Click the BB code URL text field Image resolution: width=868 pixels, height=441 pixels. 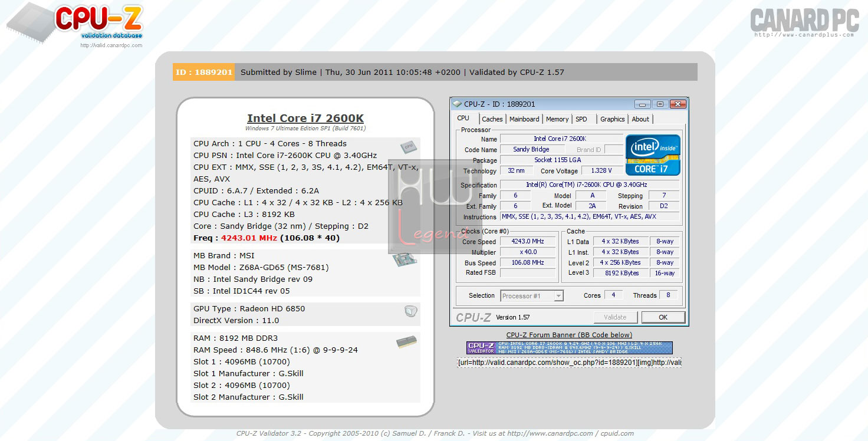[569, 363]
